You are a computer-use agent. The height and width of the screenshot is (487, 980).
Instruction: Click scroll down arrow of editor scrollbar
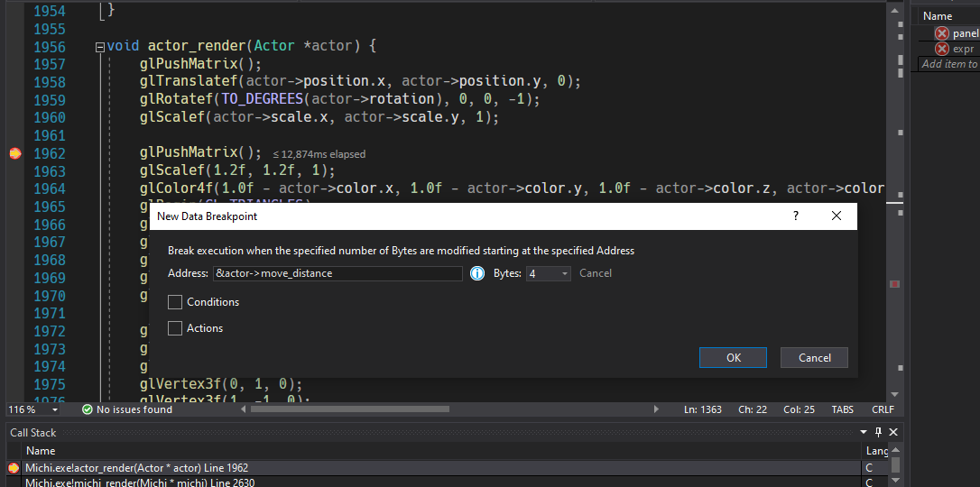[893, 395]
